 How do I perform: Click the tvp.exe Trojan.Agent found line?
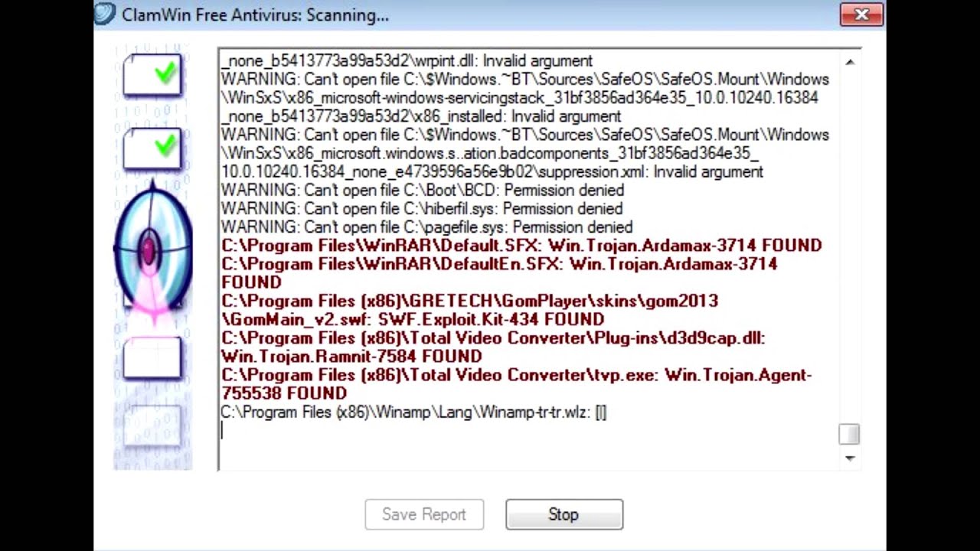coord(516,384)
